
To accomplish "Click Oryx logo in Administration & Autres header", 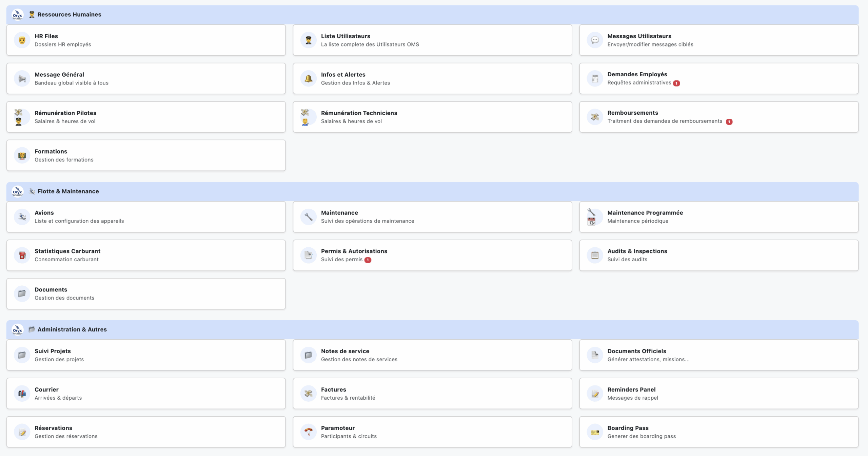I will click(17, 329).
